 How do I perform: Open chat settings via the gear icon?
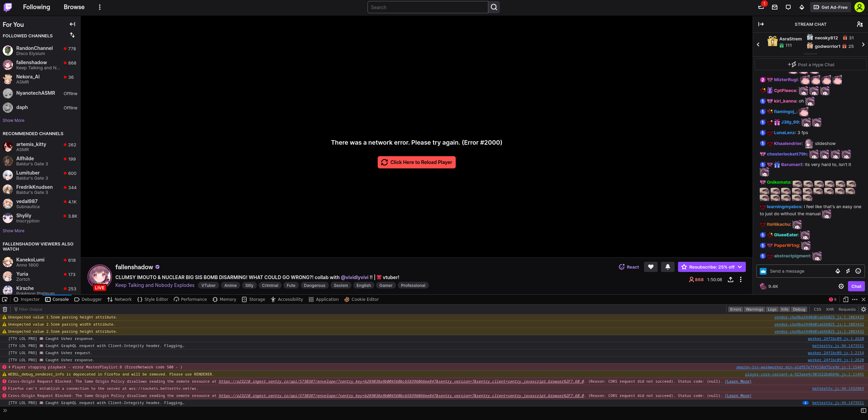[x=841, y=286]
